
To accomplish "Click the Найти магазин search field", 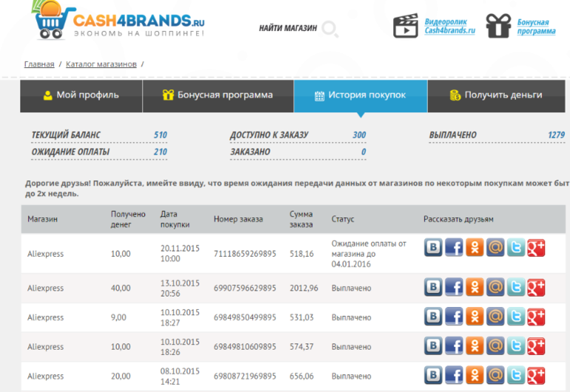I will tap(288, 28).
